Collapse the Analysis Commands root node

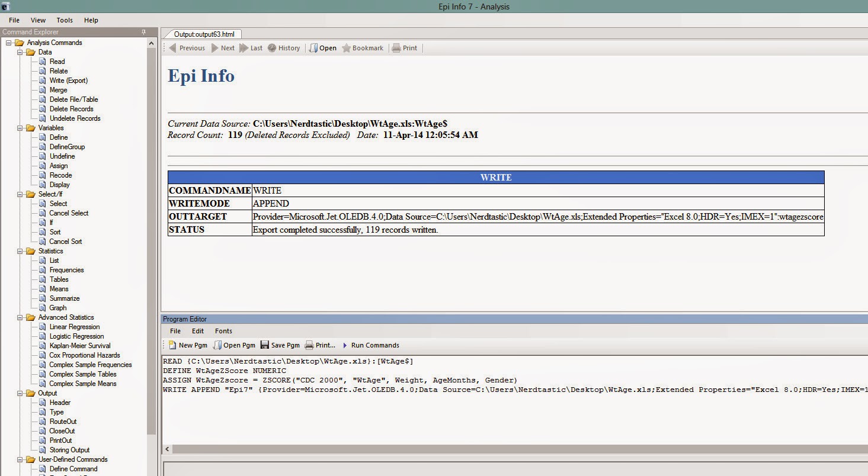[x=9, y=43]
